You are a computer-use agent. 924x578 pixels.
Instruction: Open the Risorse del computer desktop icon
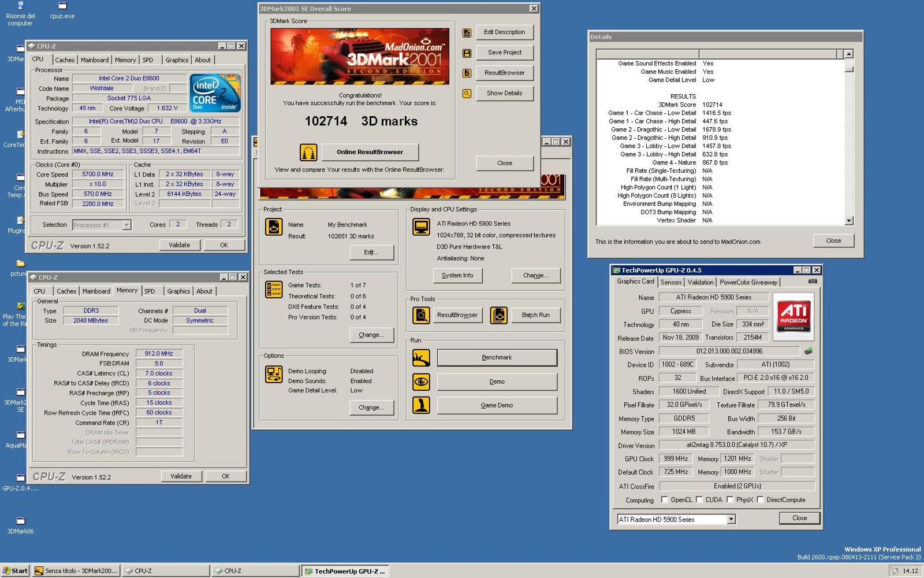coord(20,14)
